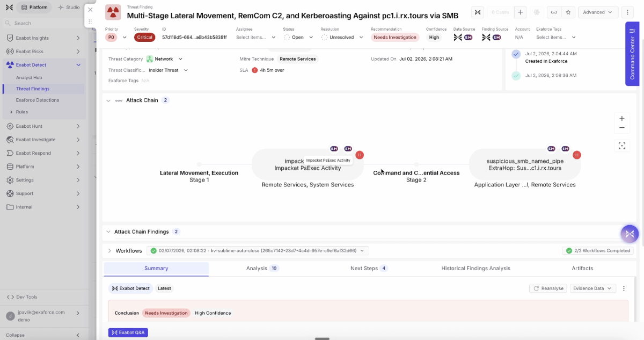Open the summary three-dot menu beside Evidence Data
The image size is (644, 340).
coord(624,288)
